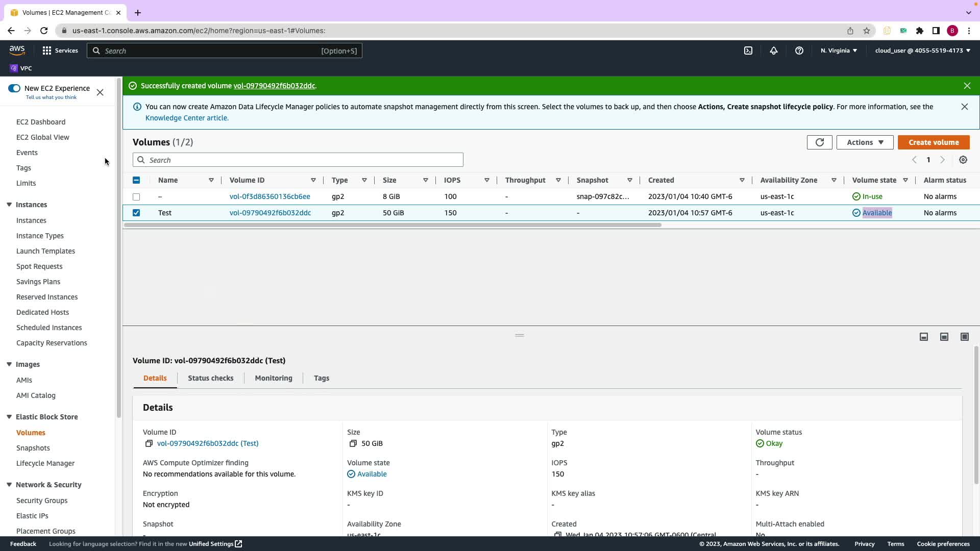Uncheck the Test volume checkbox
This screenshot has width=980, height=551.
(x=136, y=213)
